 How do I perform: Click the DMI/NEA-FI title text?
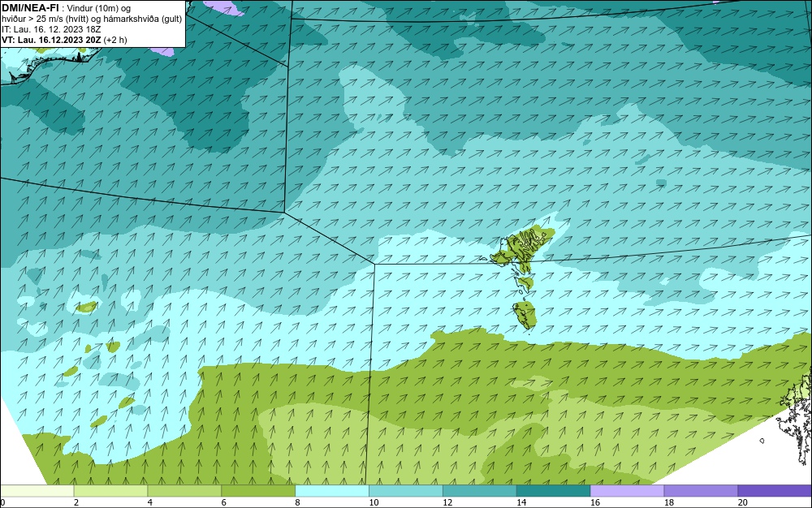(x=30, y=8)
